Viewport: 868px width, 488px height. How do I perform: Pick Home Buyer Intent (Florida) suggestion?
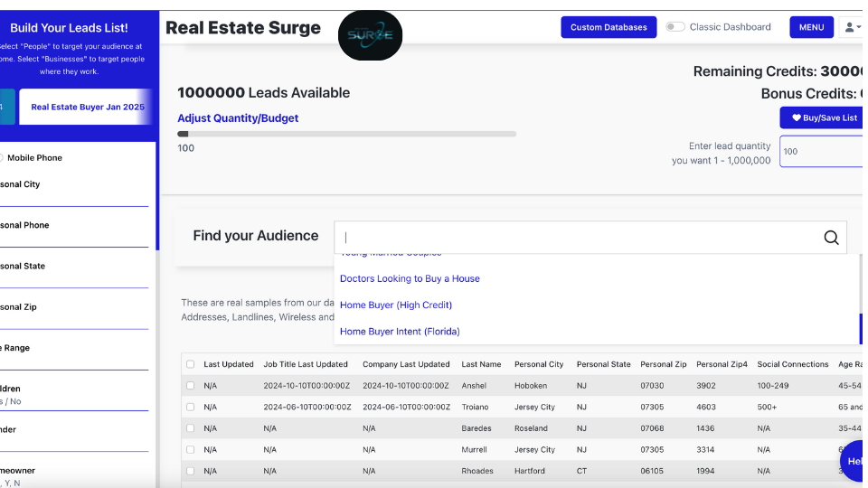point(400,332)
